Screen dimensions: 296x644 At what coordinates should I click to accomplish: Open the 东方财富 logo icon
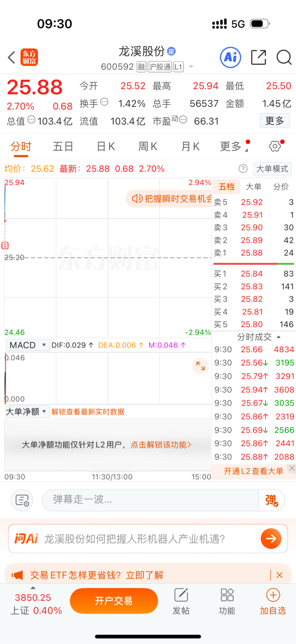click(x=29, y=57)
